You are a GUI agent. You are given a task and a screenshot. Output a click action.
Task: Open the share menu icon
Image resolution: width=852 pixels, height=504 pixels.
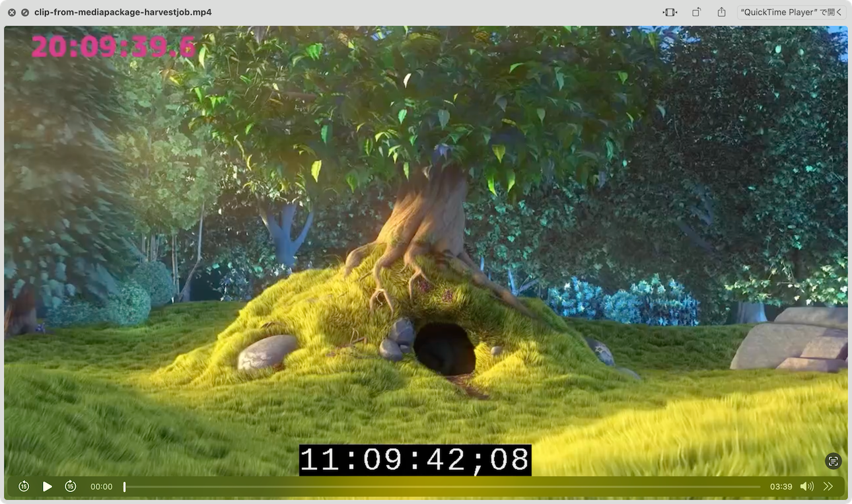pos(721,12)
